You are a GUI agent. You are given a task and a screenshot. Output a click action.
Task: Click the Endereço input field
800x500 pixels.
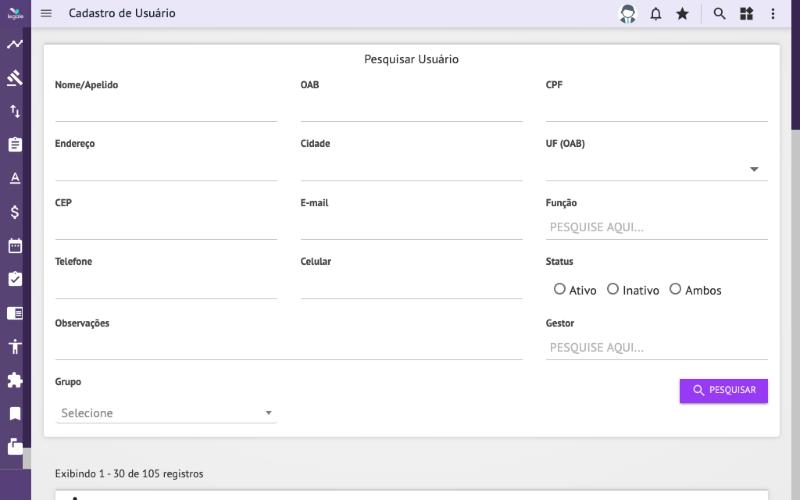point(166,169)
